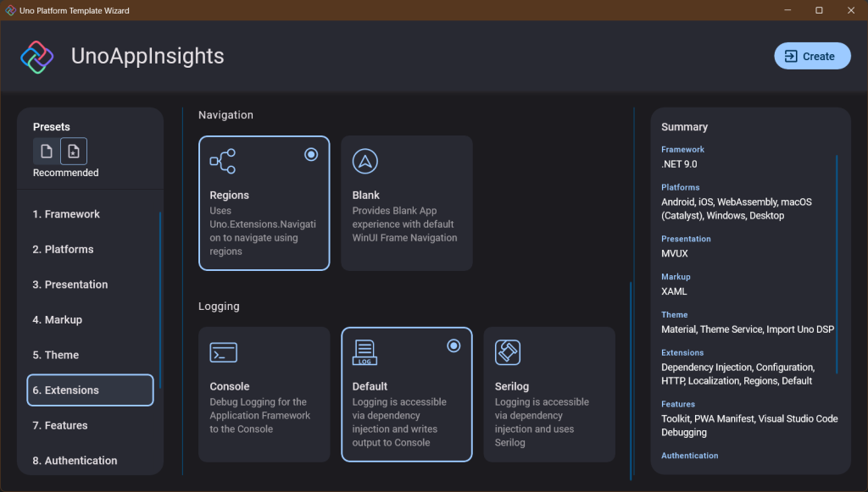This screenshot has height=492, width=868.
Task: Click the Default logging LOG icon
Action: [364, 352]
